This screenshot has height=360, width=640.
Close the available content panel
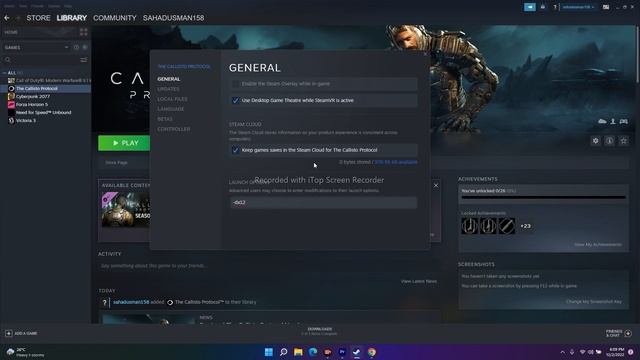pyautogui.click(x=436, y=186)
